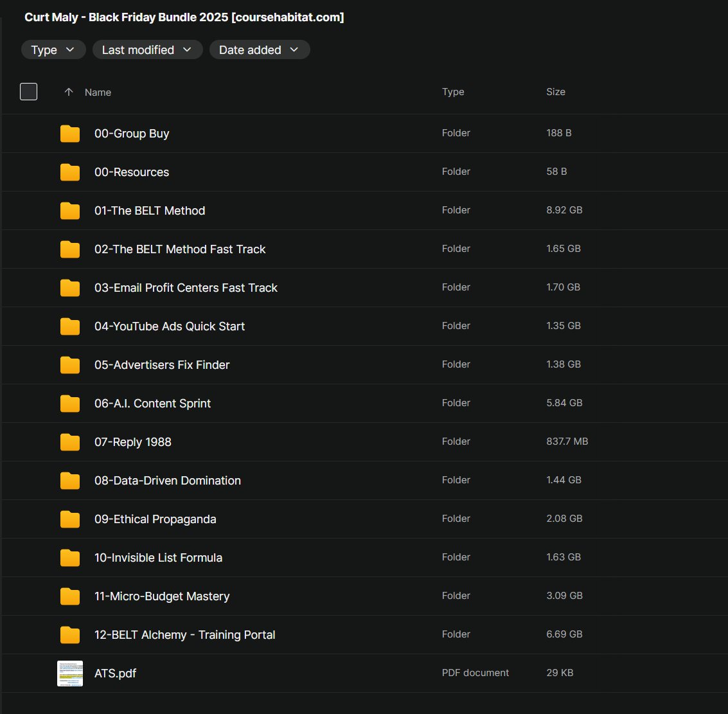This screenshot has height=714, width=728.
Task: Open the Last modified filter dropdown
Action: tap(147, 49)
